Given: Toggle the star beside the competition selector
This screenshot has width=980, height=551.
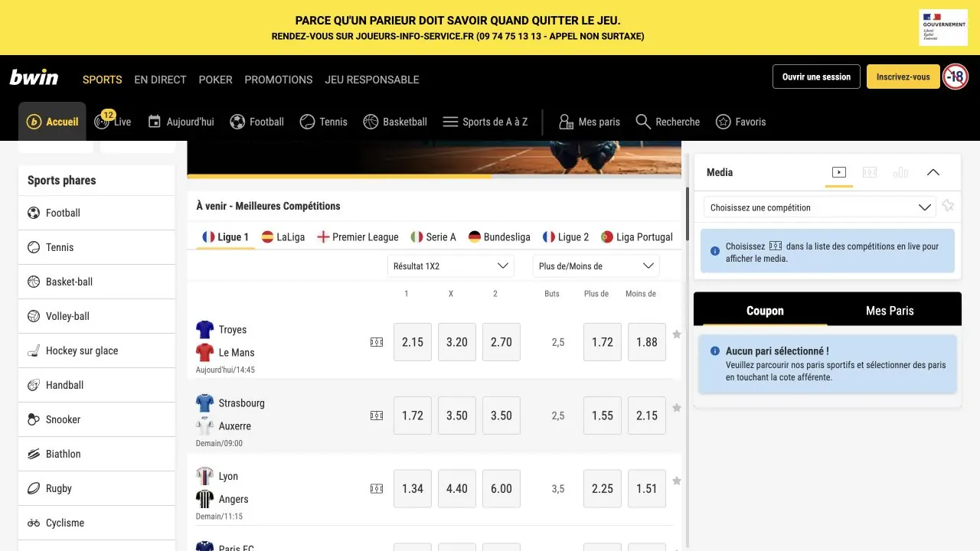Looking at the screenshot, I should pos(948,206).
